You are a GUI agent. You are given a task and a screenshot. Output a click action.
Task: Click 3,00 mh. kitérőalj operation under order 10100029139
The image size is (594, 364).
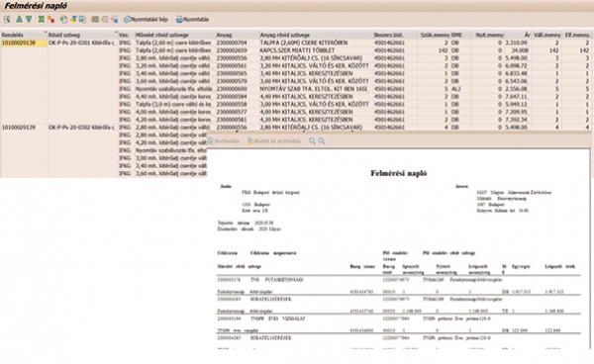[x=171, y=158]
